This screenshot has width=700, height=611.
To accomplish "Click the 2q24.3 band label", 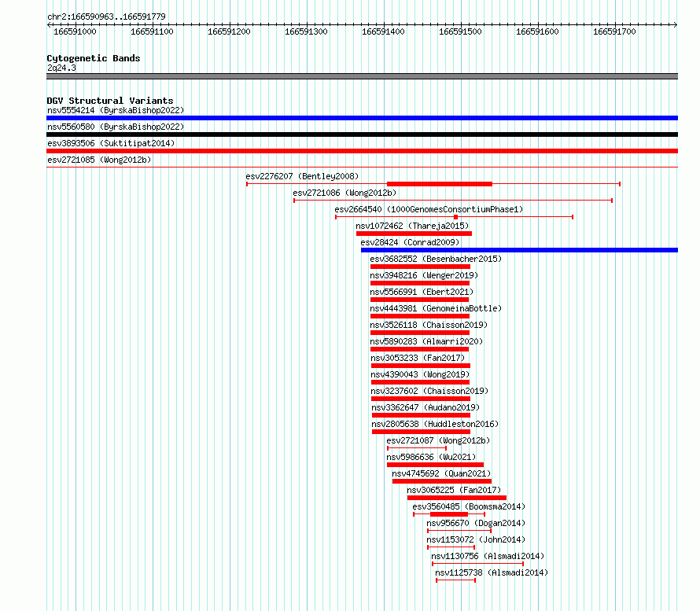I will tap(61, 68).
